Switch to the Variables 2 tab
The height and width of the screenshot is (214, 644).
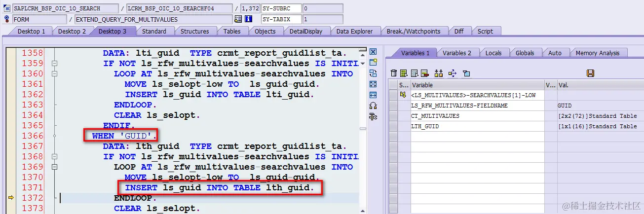[x=457, y=53]
